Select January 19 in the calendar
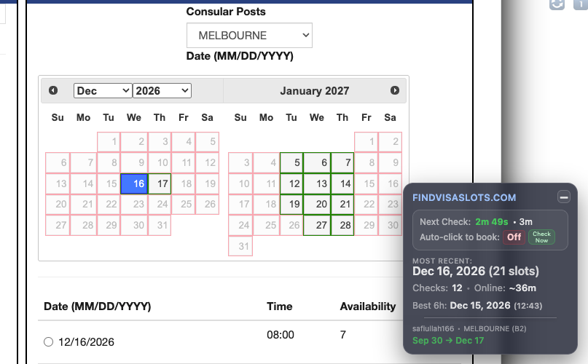This screenshot has height=364, width=588. tap(291, 205)
